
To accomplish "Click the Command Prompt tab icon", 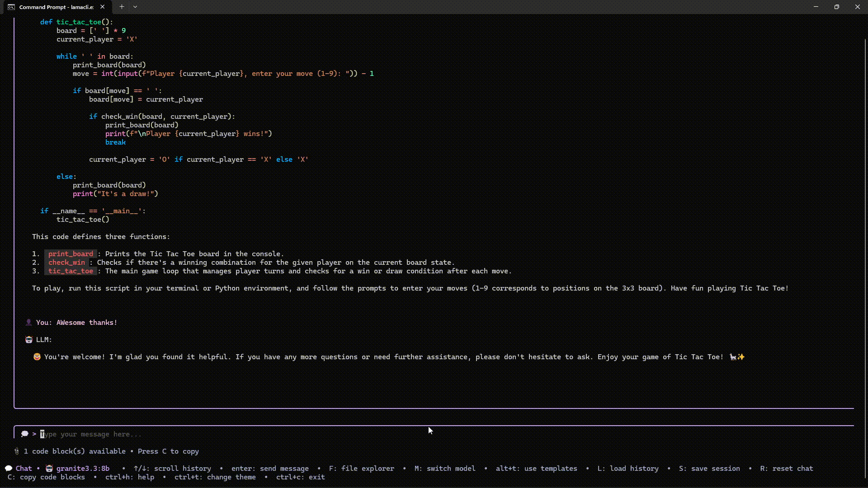I will 11,7.
